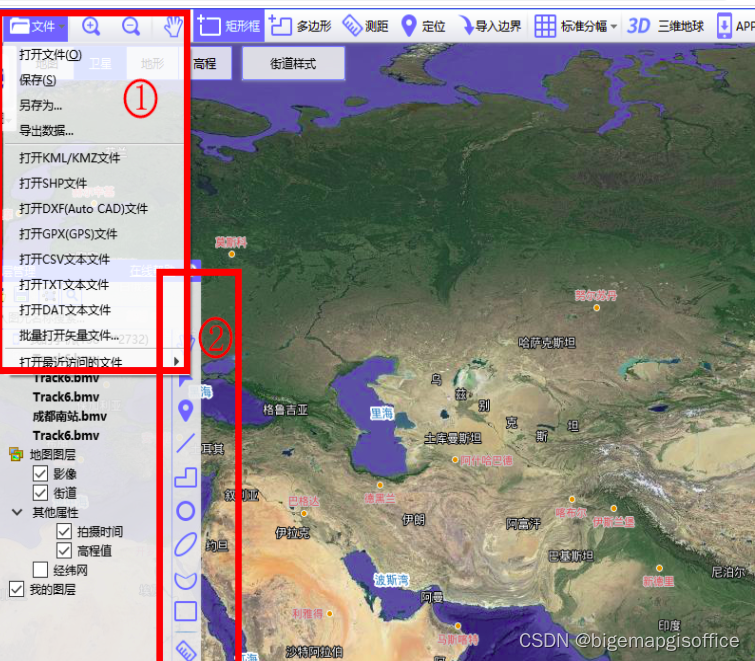The image size is (755, 661).
Task: Click the 高程 map button
Action: pyautogui.click(x=205, y=64)
